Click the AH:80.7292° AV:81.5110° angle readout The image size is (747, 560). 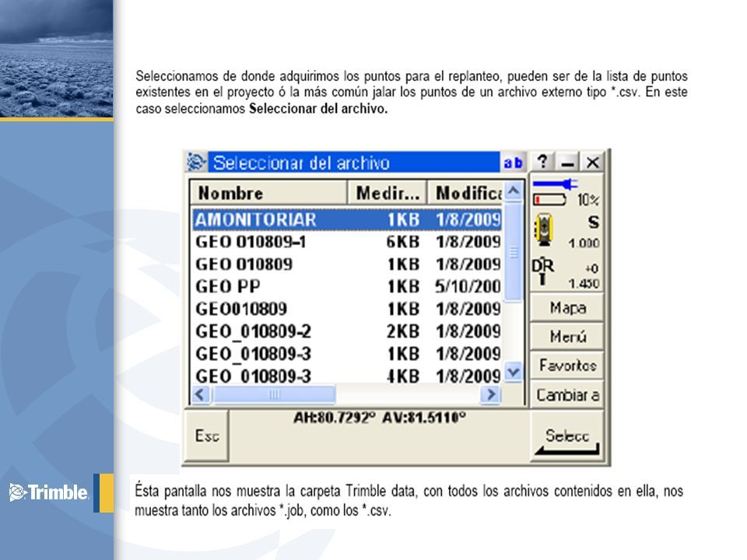tap(379, 418)
